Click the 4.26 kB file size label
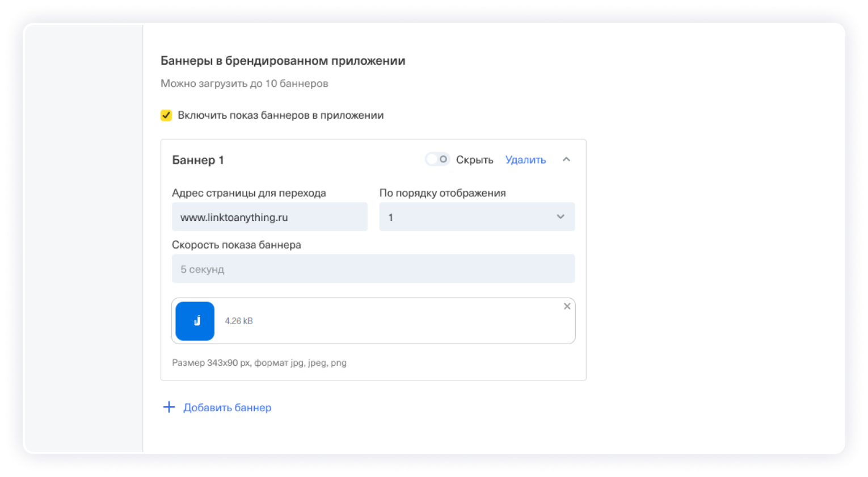Viewport: 868px width, 477px height. (x=239, y=321)
